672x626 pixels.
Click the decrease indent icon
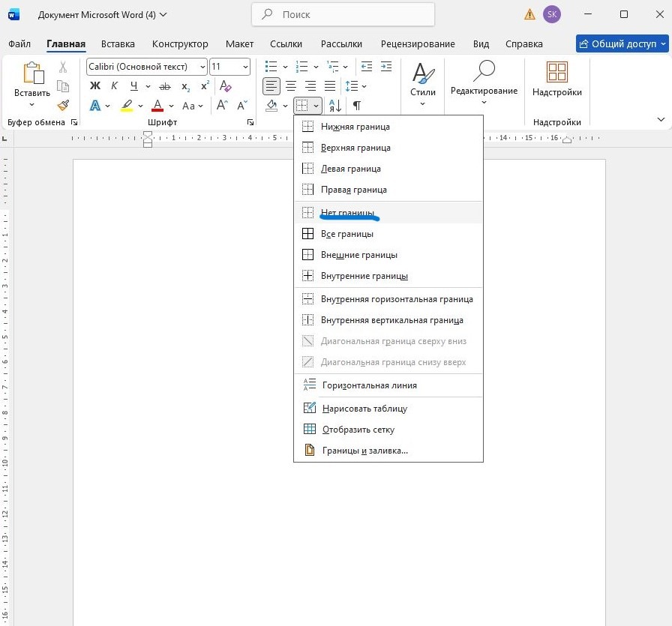[367, 67]
